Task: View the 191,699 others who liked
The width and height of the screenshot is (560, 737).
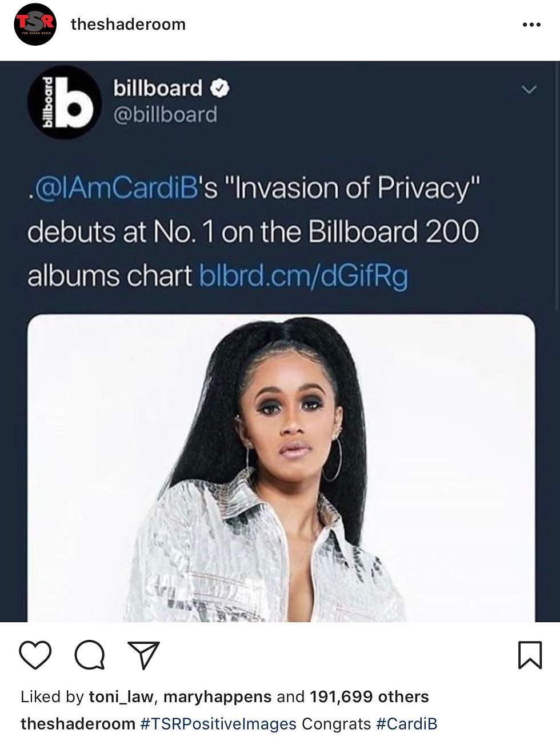Action: coord(369,697)
